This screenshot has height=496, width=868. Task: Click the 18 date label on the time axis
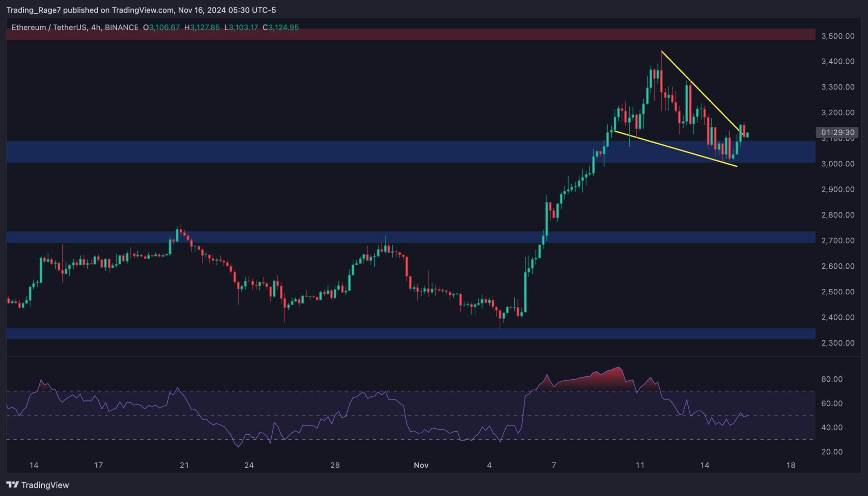(x=791, y=466)
